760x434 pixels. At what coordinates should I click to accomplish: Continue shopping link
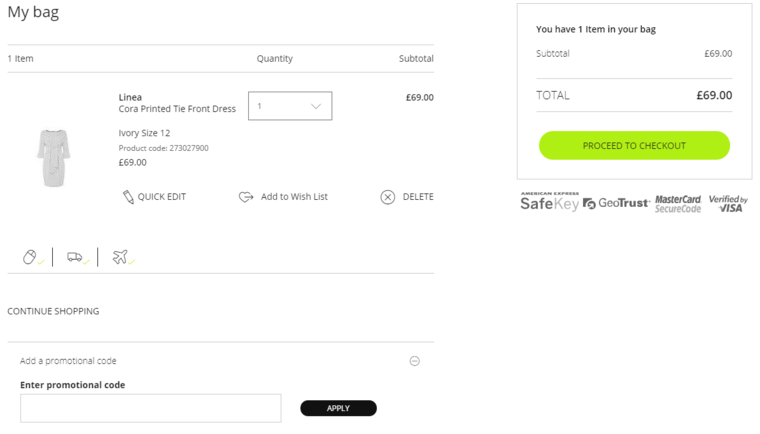[x=53, y=311]
